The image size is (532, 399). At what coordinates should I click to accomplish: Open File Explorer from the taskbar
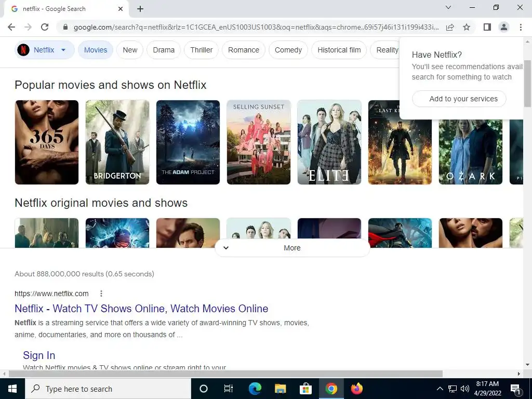[x=280, y=389]
